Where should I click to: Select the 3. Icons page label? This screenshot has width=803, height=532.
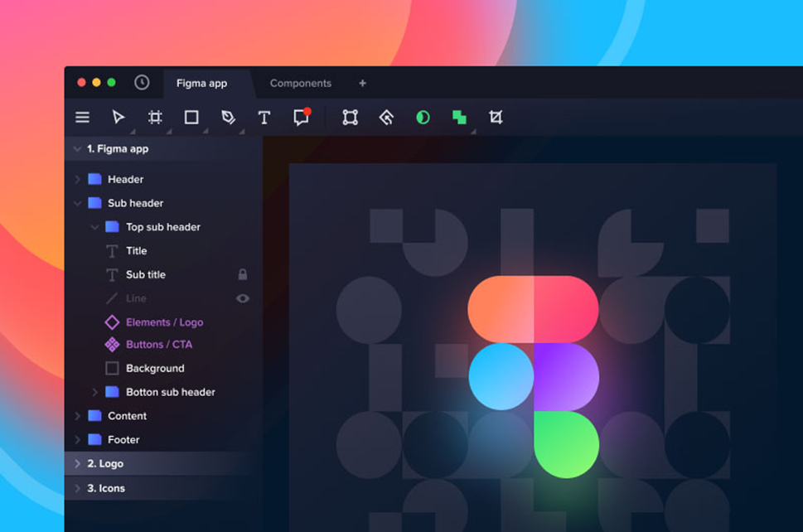[x=106, y=488]
